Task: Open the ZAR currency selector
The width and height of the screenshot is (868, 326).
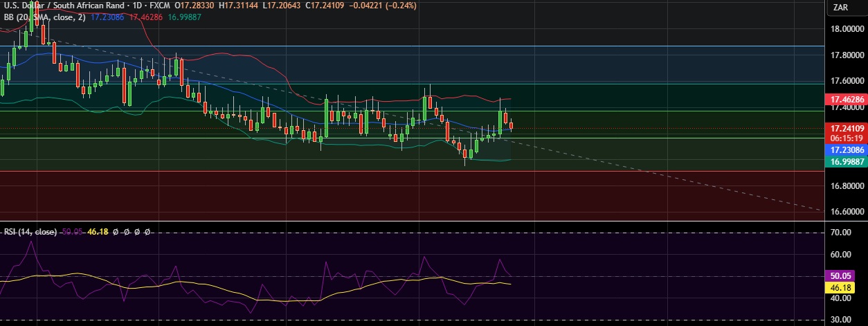Action: coord(841,8)
